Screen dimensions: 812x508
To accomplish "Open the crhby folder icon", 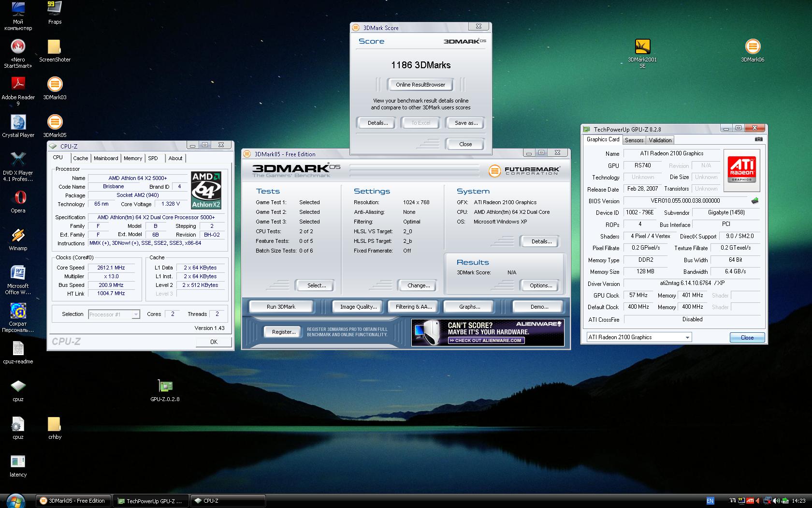I will click(x=55, y=428).
